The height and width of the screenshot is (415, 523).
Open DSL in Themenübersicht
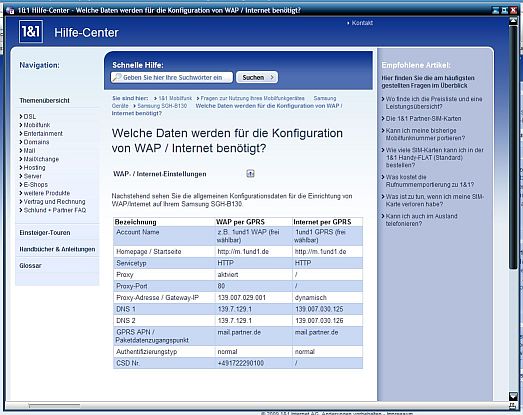click(30, 116)
